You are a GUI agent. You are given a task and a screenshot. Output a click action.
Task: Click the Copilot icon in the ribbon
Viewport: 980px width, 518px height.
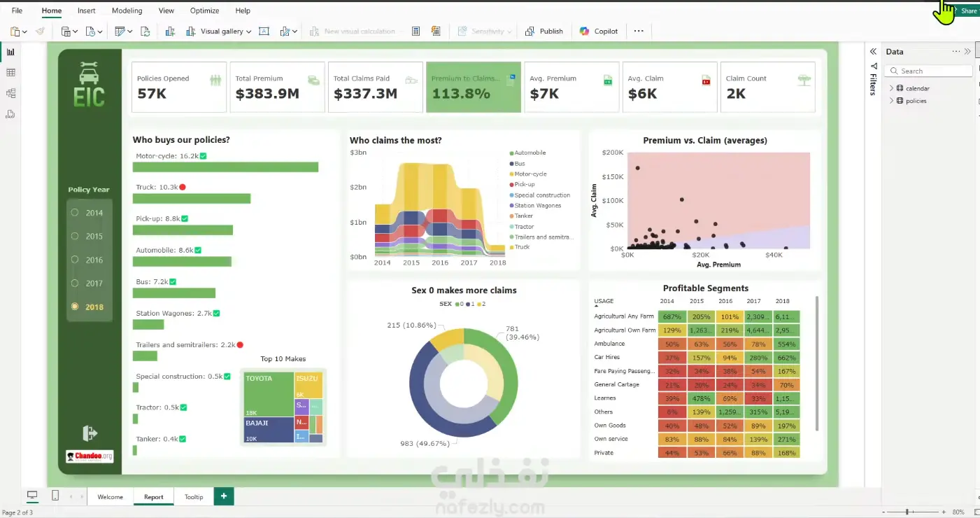pos(585,31)
